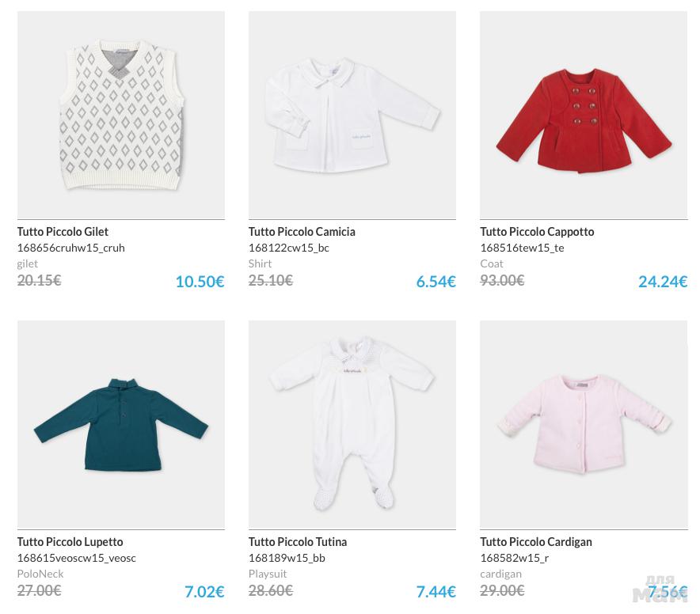The height and width of the screenshot is (614, 700).
Task: Open the white diamond-pattern gilet image
Action: (x=121, y=115)
